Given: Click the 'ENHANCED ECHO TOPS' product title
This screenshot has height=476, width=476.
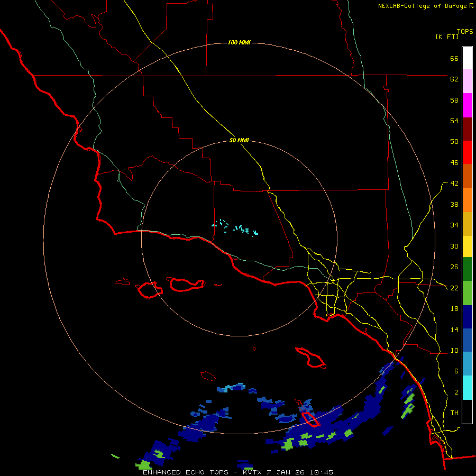Looking at the screenshot, I should (186, 472).
